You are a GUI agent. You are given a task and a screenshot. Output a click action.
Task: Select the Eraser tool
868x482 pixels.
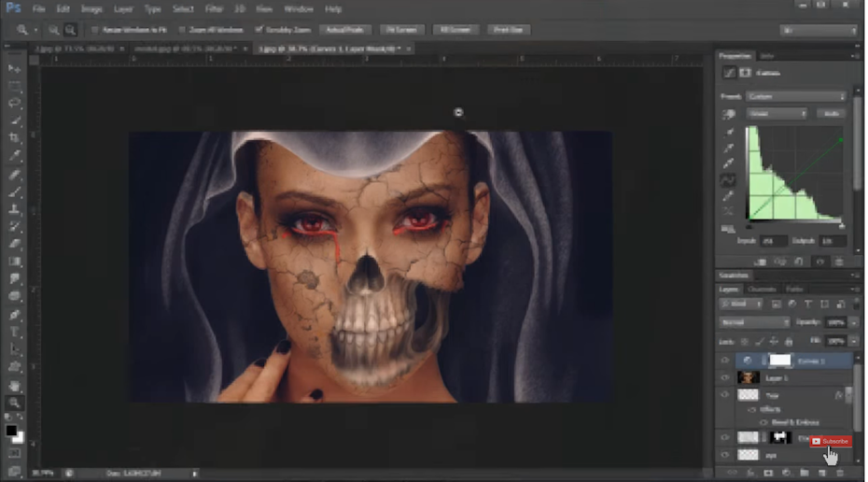pyautogui.click(x=14, y=245)
